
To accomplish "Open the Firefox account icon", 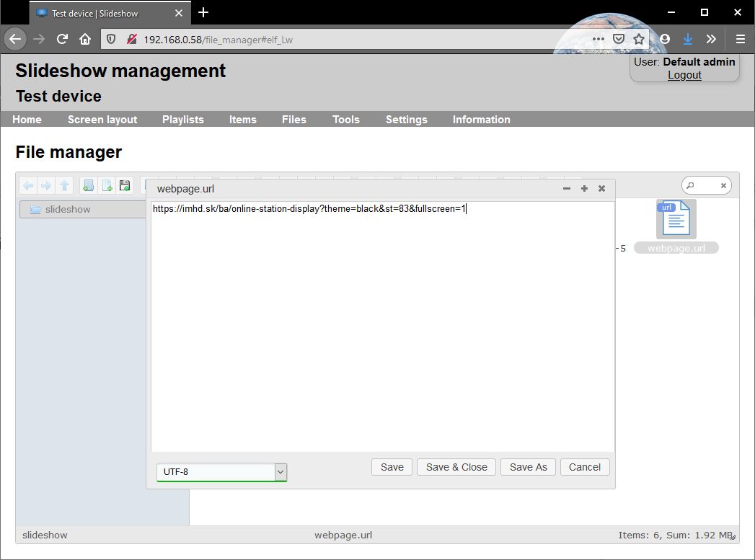I will tap(665, 39).
